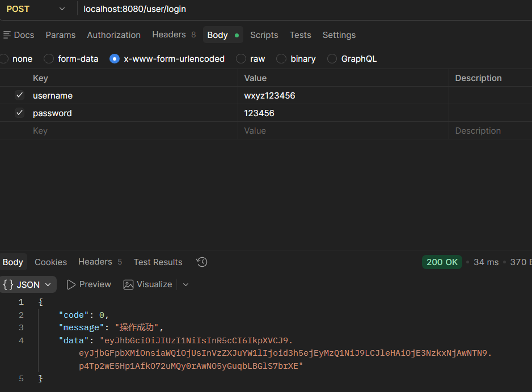Screen dimensions: 532x392
Task: Select the response Body tab
Action: coord(13,262)
